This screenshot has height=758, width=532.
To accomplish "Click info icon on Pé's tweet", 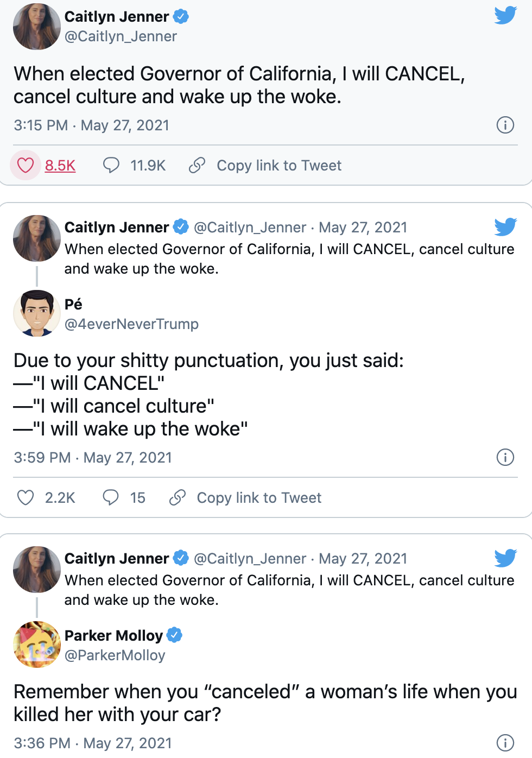I will (505, 458).
